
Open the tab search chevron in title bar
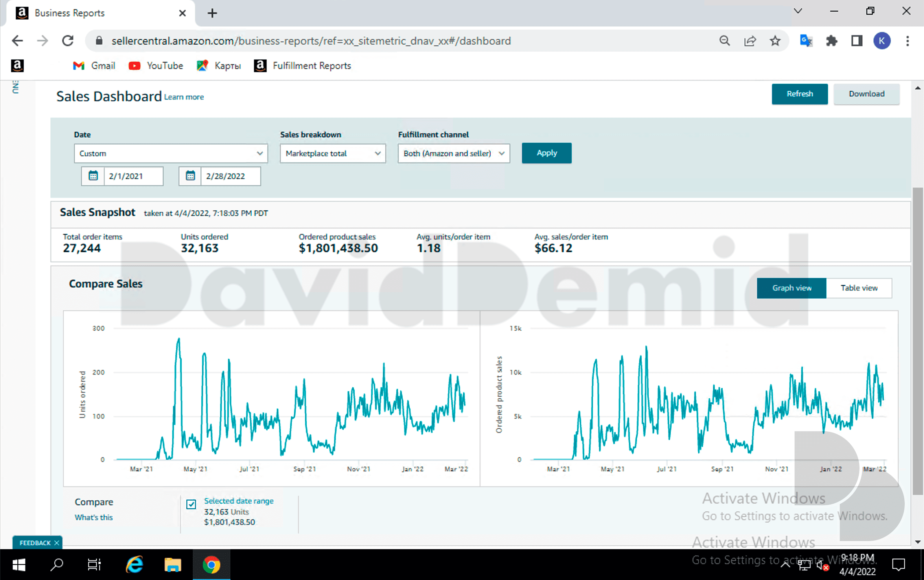coord(798,11)
